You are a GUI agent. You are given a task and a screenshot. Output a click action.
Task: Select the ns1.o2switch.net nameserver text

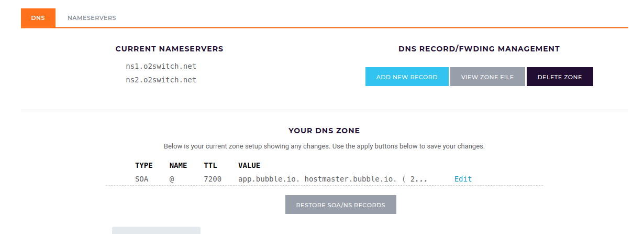[161, 66]
